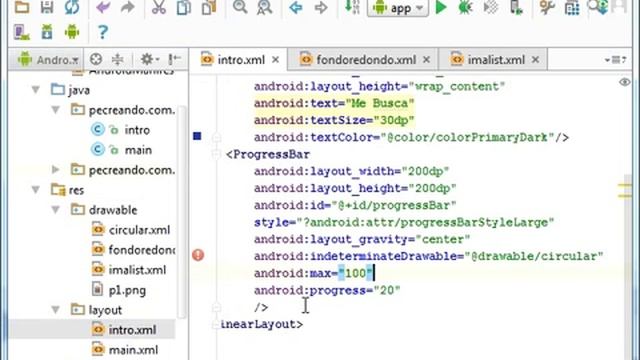Open the app run configuration dropdown
The height and width of the screenshot is (360, 640).
click(398, 8)
